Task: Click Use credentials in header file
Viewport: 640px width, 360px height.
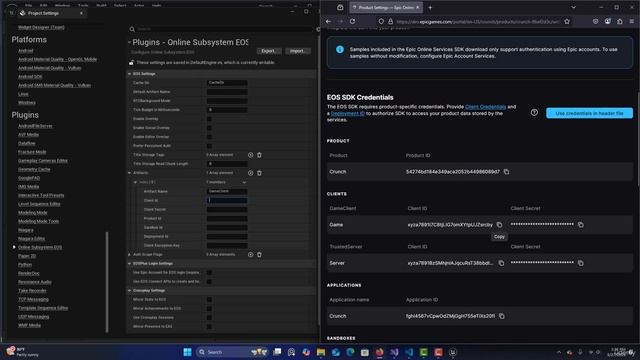Action: click(589, 113)
